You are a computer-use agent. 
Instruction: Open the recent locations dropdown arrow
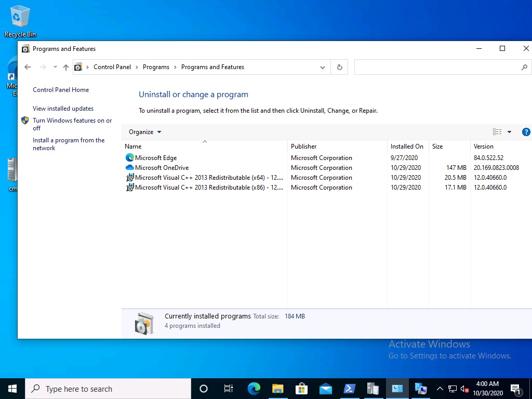click(x=55, y=67)
